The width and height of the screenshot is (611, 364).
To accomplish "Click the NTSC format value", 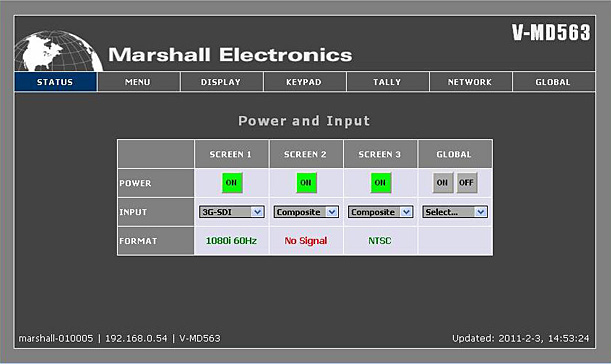I will (x=380, y=241).
